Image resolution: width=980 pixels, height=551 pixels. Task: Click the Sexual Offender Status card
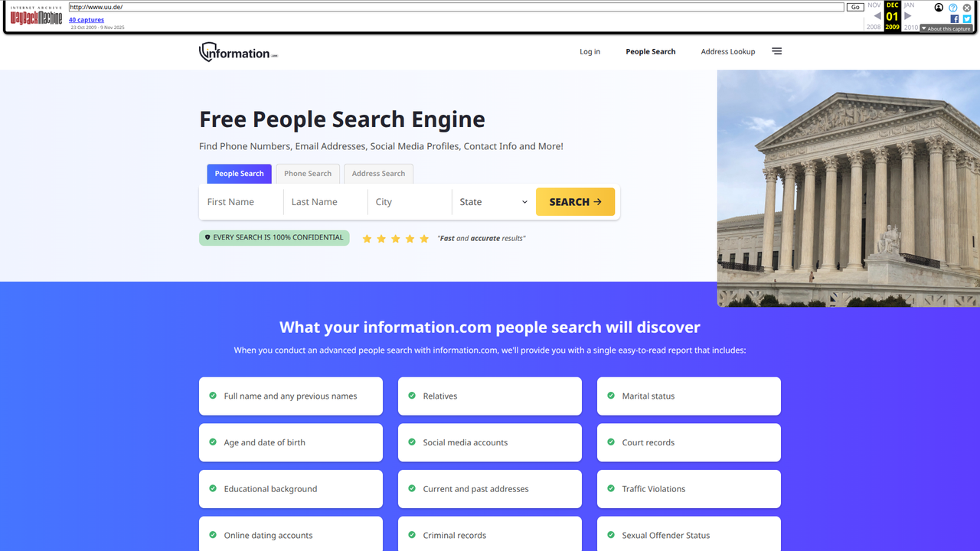point(689,534)
